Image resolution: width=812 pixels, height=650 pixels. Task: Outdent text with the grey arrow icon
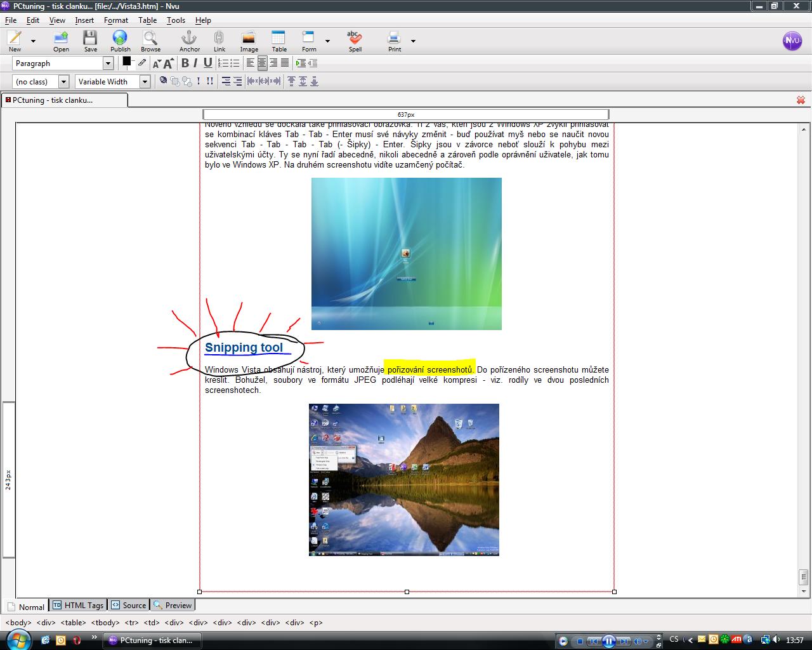[312, 63]
